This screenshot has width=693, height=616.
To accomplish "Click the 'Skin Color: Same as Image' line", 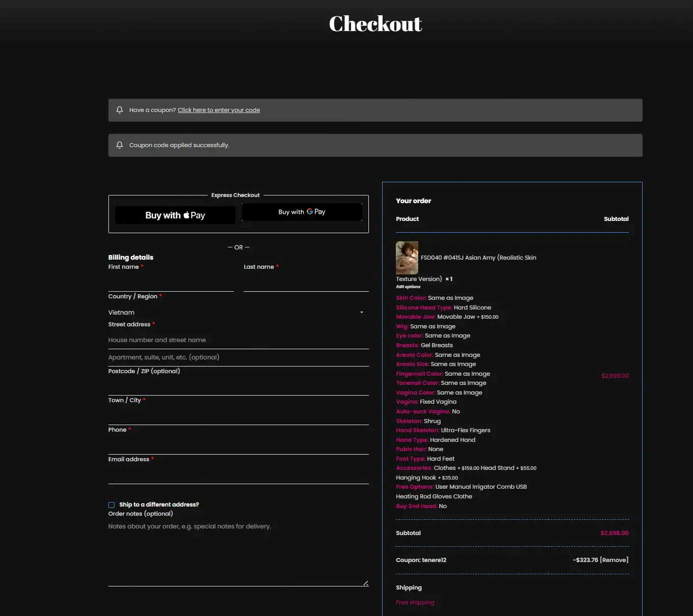I will 435,298.
